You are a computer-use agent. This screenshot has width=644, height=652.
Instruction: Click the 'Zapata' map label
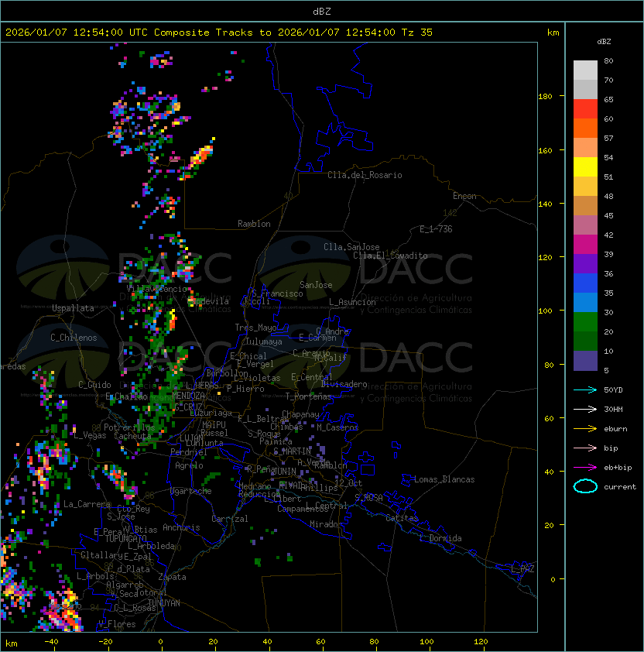pyautogui.click(x=172, y=577)
